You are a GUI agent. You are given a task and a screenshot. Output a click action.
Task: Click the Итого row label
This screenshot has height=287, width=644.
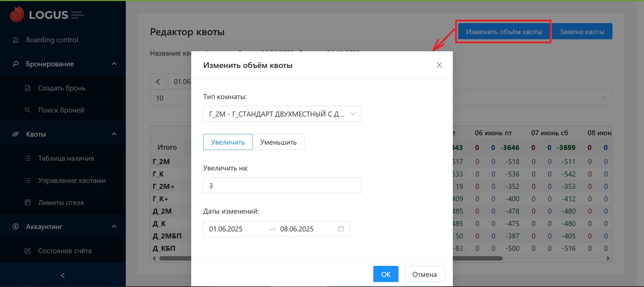coord(167,147)
